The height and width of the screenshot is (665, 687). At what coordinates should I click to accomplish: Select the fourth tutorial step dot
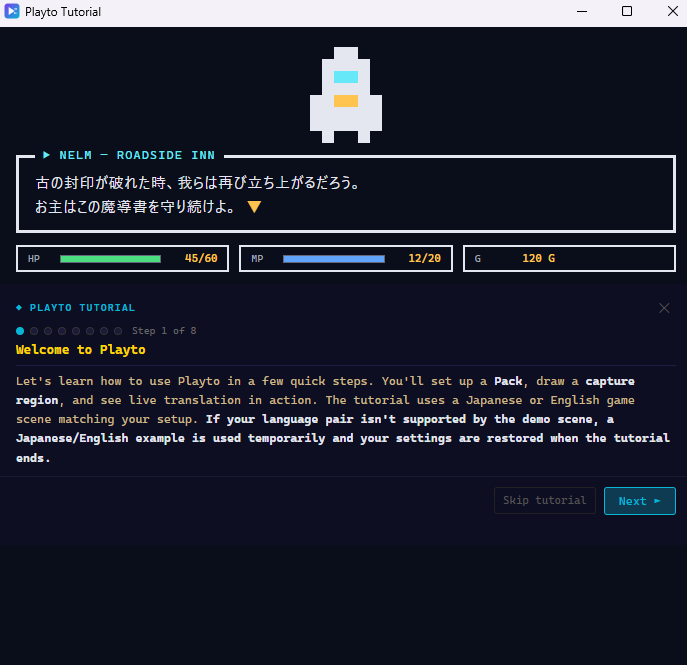pyautogui.click(x=62, y=331)
